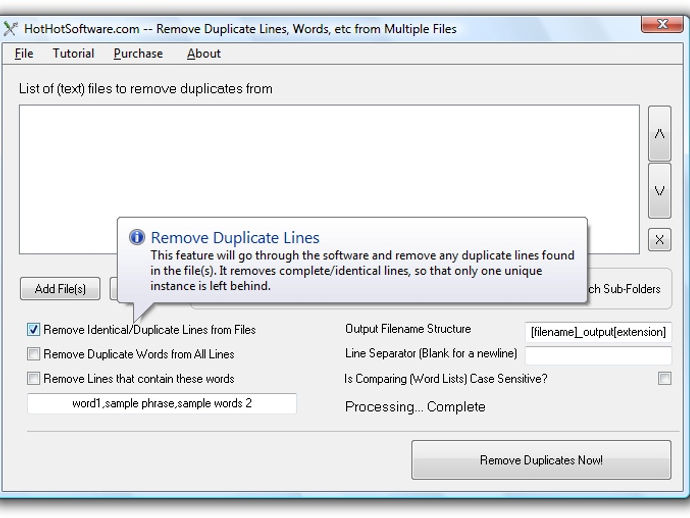
Task: Click the Sub-Folders option label
Action: 624,289
